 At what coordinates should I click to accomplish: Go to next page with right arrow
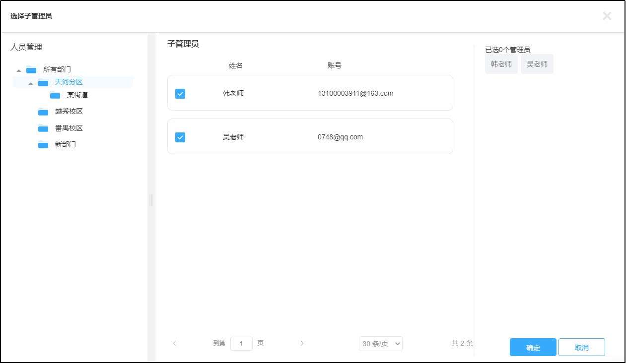302,343
